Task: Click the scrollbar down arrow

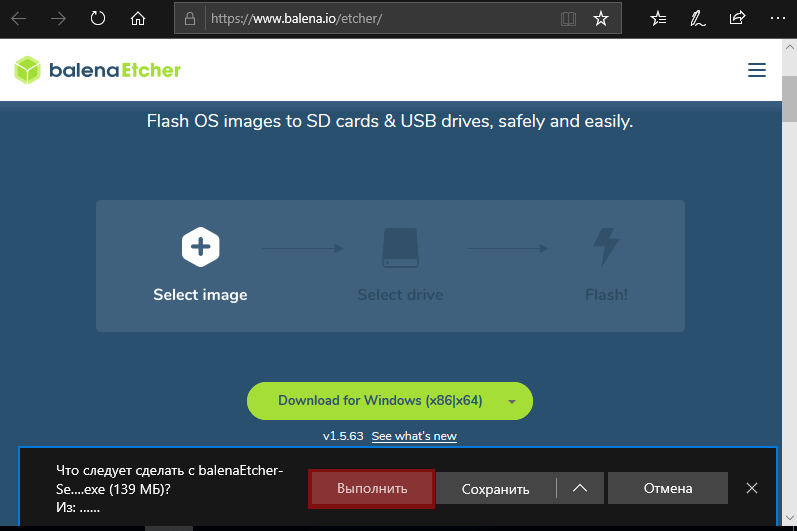Action: coord(789,518)
